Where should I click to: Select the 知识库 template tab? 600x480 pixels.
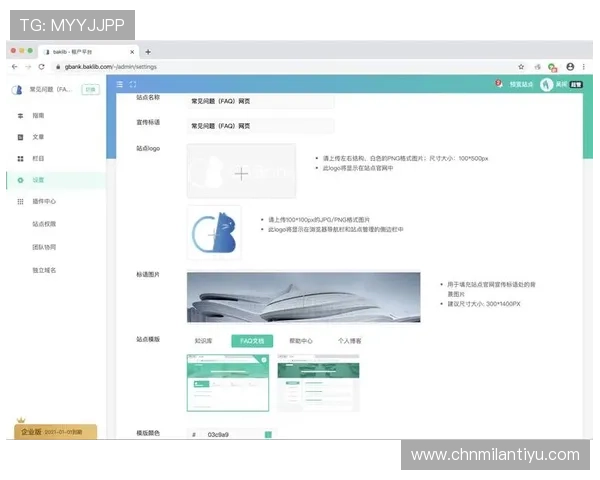point(203,341)
